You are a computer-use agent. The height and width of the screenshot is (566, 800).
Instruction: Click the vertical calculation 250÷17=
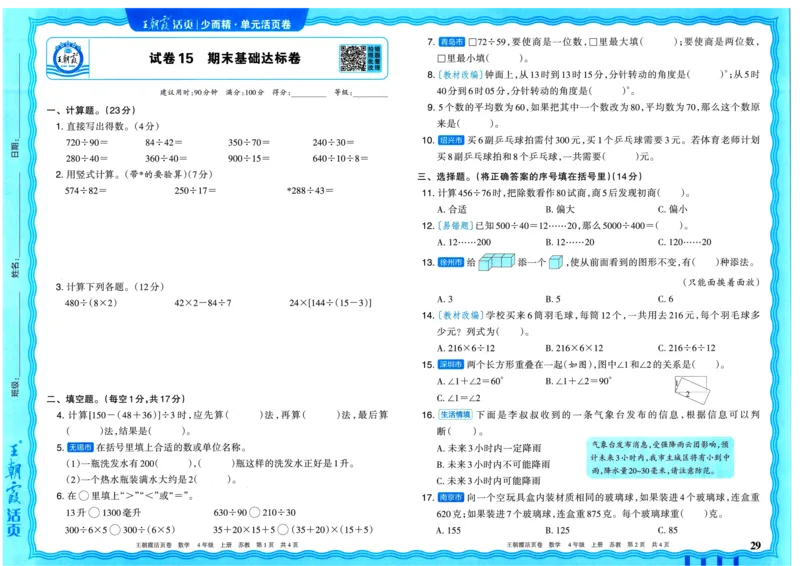pos(195,191)
